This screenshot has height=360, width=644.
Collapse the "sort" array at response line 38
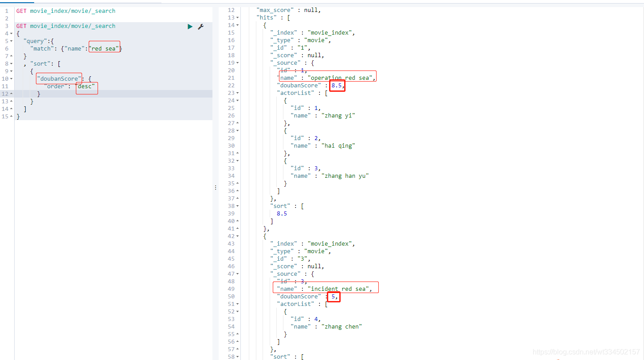(238, 206)
